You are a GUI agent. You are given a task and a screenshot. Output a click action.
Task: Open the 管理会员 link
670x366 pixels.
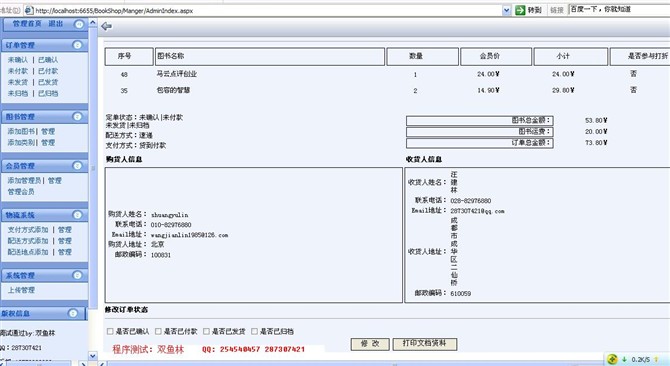(21, 192)
